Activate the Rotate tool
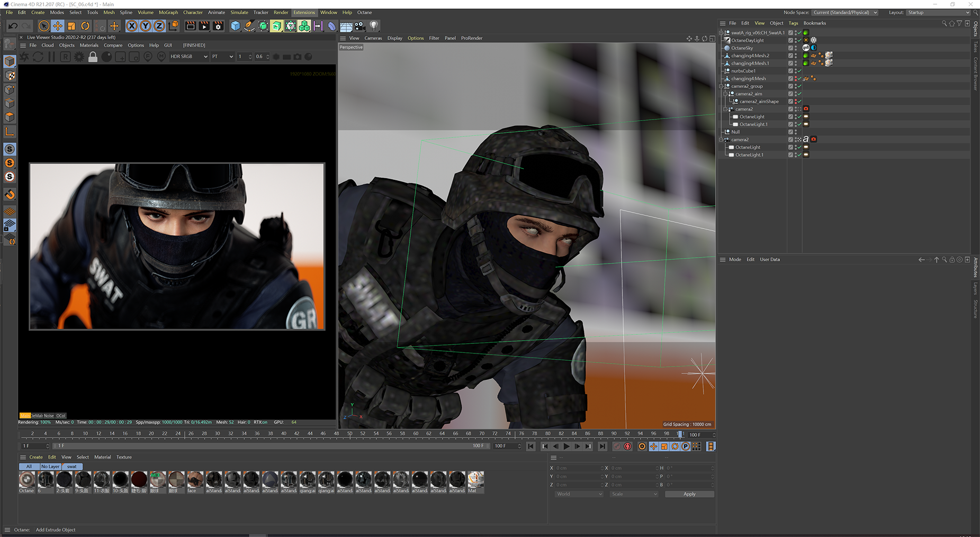This screenshot has width=980, height=537. click(x=85, y=25)
